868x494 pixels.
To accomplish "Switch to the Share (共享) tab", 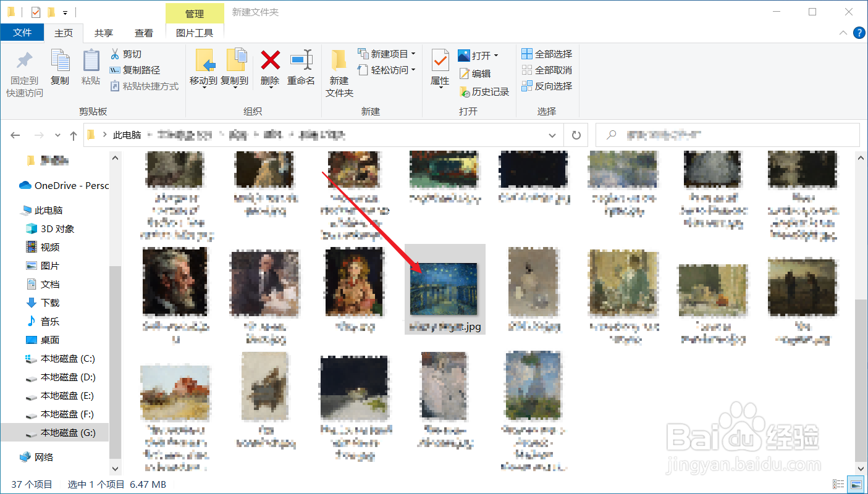I will point(104,33).
